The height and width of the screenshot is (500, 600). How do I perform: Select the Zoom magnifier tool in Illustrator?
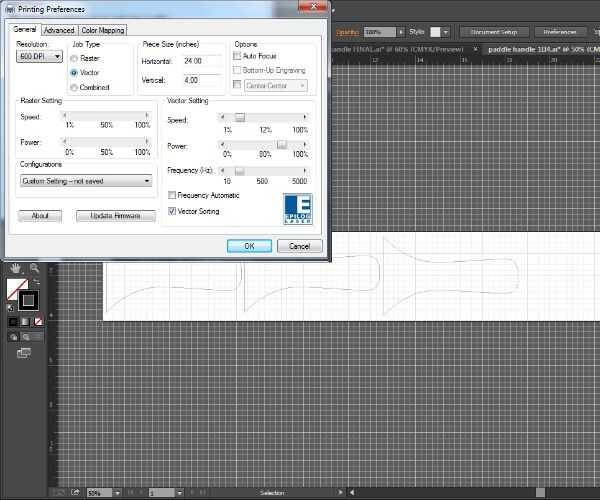pos(34,268)
